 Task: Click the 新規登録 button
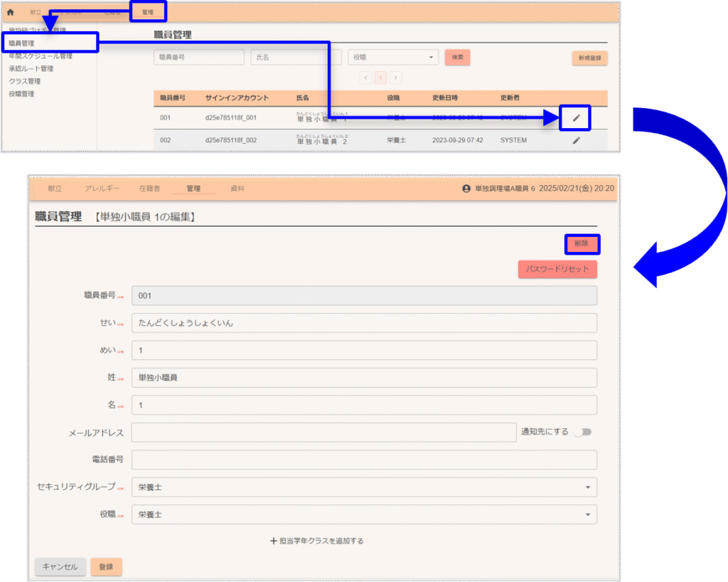(589, 58)
